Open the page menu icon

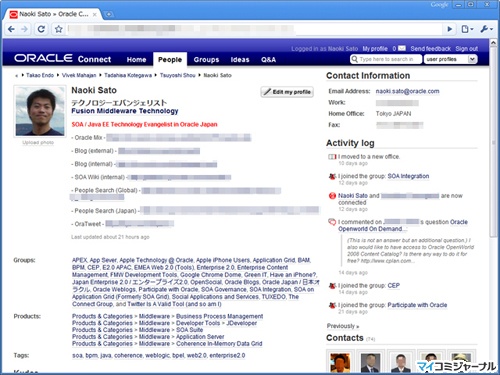[x=467, y=29]
